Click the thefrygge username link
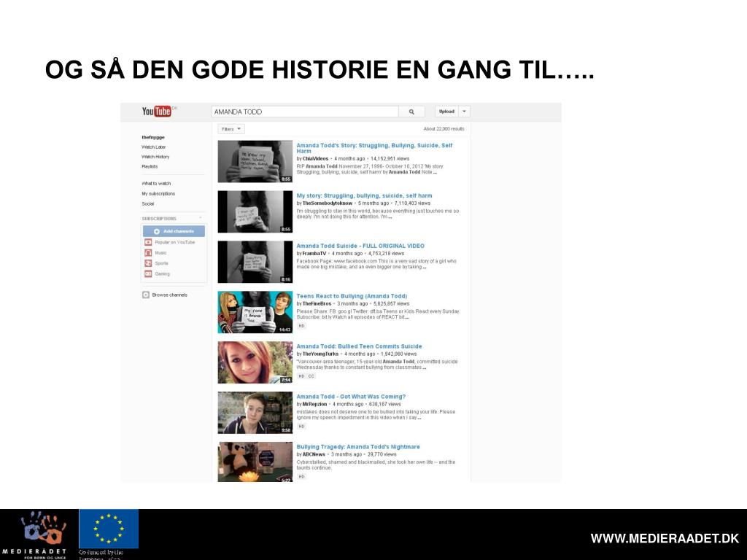The height and width of the screenshot is (560, 747). pos(153,137)
